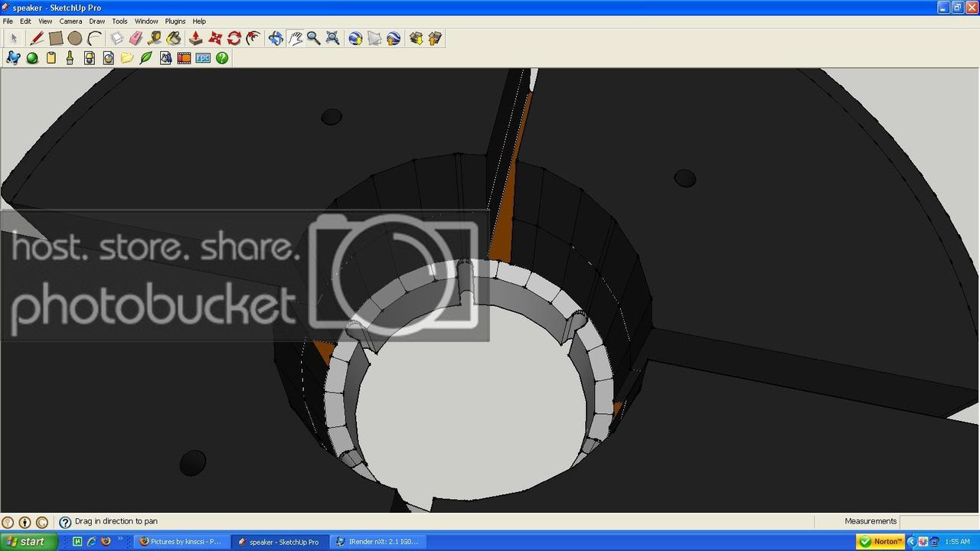The height and width of the screenshot is (551, 980).
Task: Expand hidden system tray icons
Action: click(x=911, y=542)
